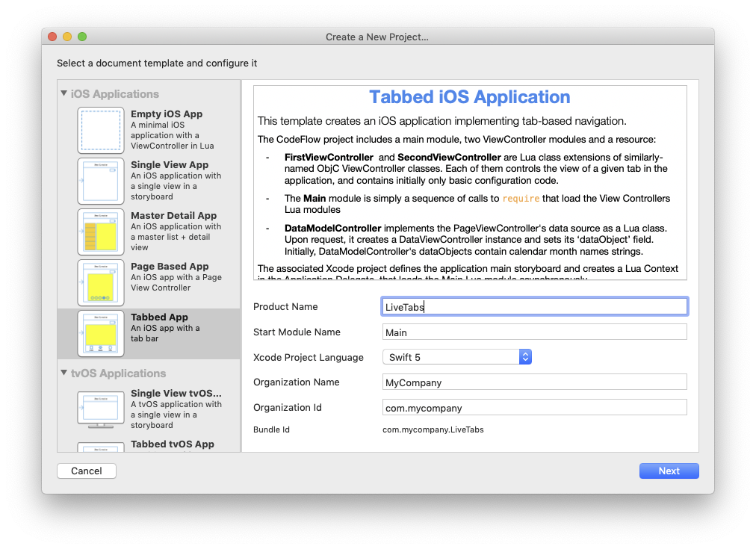756x549 pixels.
Task: Click the Organization Id label
Action: tap(288, 407)
